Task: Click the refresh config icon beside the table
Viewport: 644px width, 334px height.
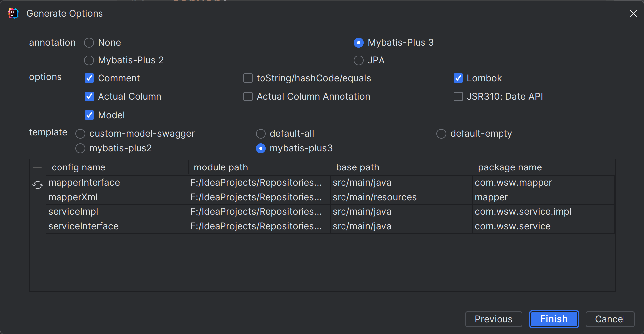Action: (38, 185)
